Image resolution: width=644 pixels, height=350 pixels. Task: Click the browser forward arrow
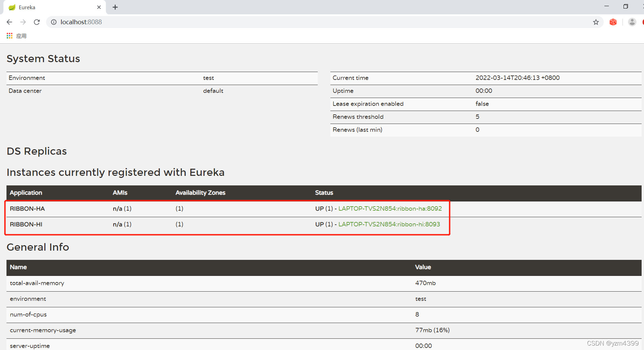[23, 22]
